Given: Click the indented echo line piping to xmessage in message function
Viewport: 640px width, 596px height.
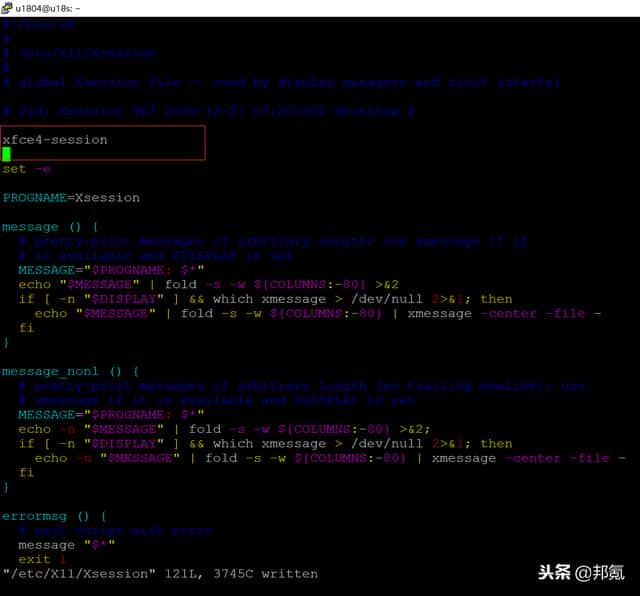Looking at the screenshot, I should [318, 314].
